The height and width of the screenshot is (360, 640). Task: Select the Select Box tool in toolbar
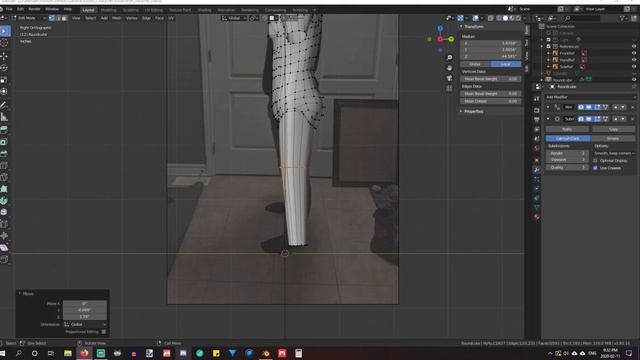[4, 31]
